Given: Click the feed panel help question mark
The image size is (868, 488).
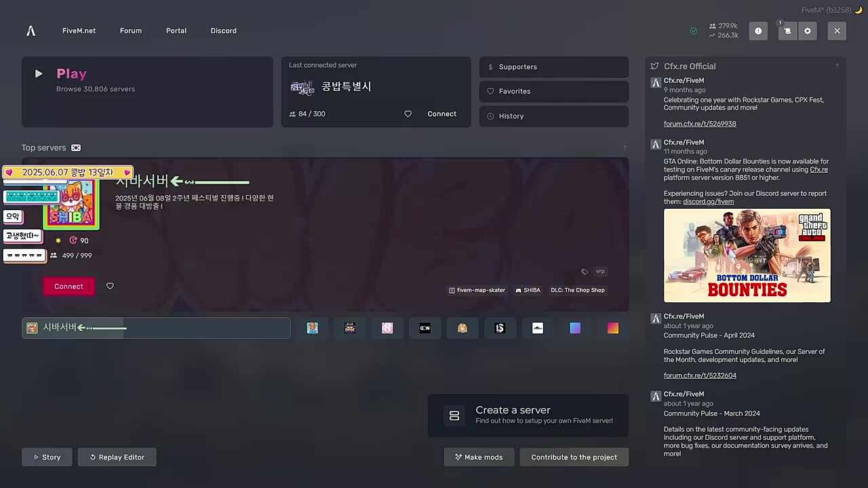Looking at the screenshot, I should [837, 66].
